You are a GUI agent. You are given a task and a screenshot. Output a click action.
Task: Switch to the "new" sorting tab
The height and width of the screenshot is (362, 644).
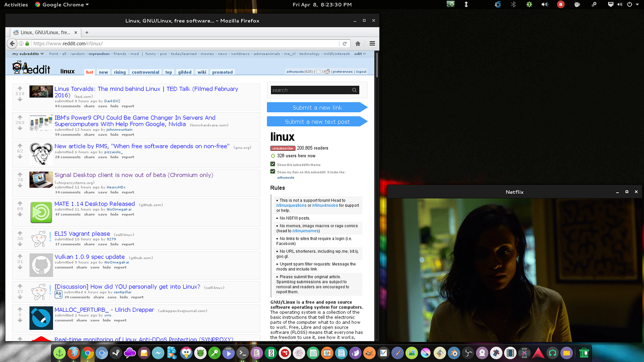pos(103,72)
